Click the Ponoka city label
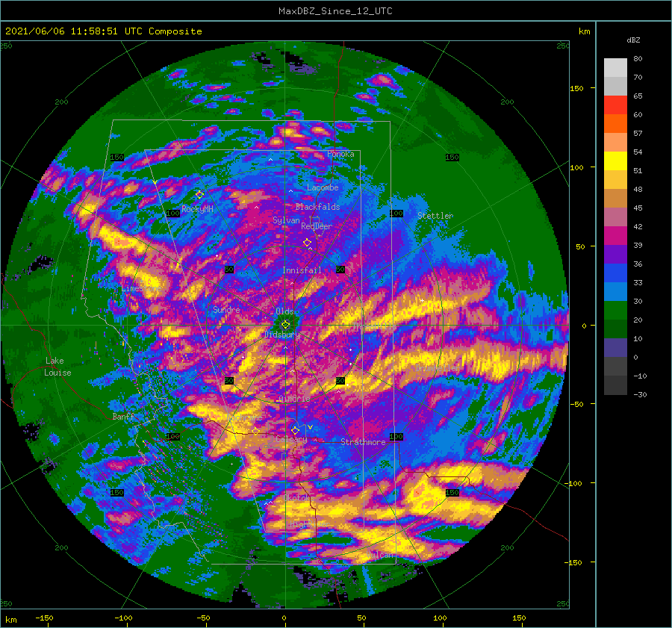This screenshot has width=672, height=628. pos(340,154)
